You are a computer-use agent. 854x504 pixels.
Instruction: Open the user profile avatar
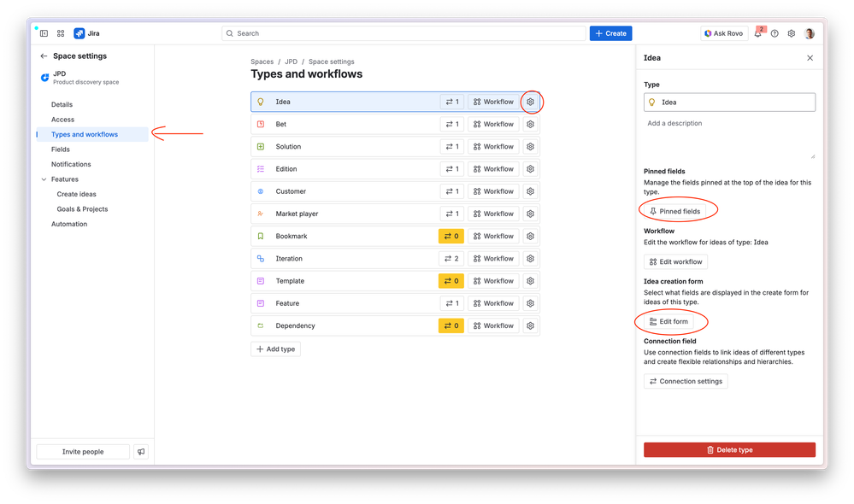pos(810,33)
